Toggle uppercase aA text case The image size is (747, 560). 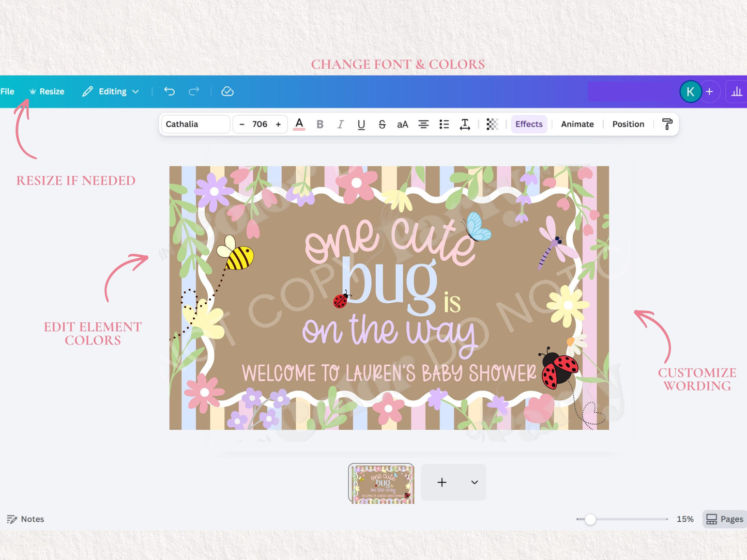coord(403,124)
